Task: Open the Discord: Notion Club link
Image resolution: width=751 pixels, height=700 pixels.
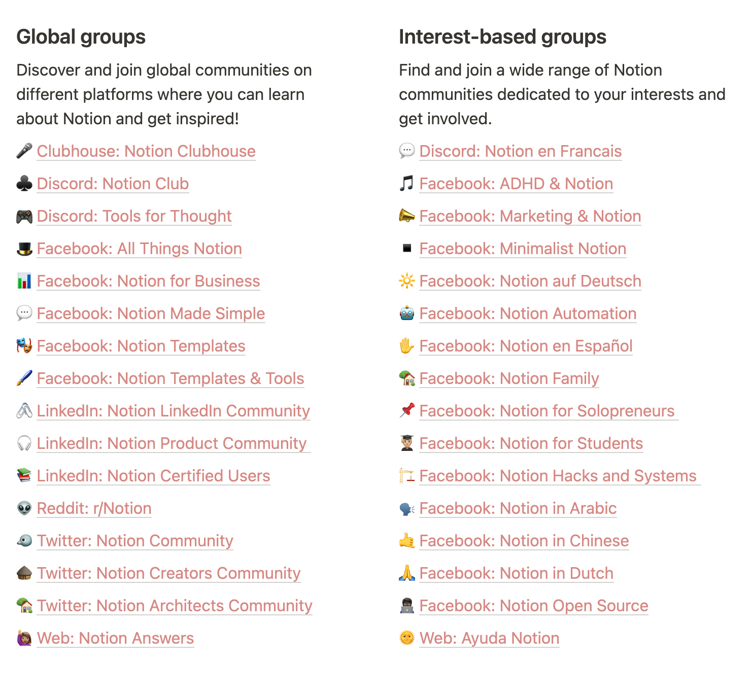Action: coord(113,184)
